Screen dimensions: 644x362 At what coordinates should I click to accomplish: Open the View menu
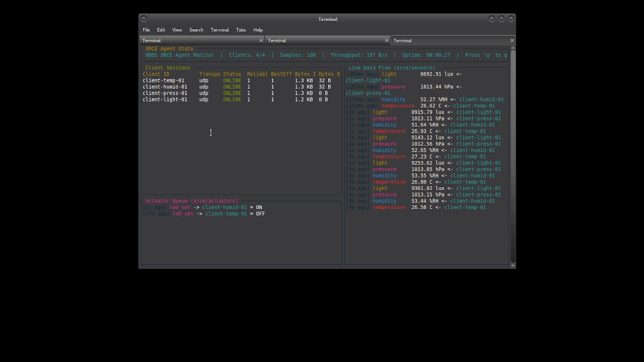pyautogui.click(x=177, y=30)
